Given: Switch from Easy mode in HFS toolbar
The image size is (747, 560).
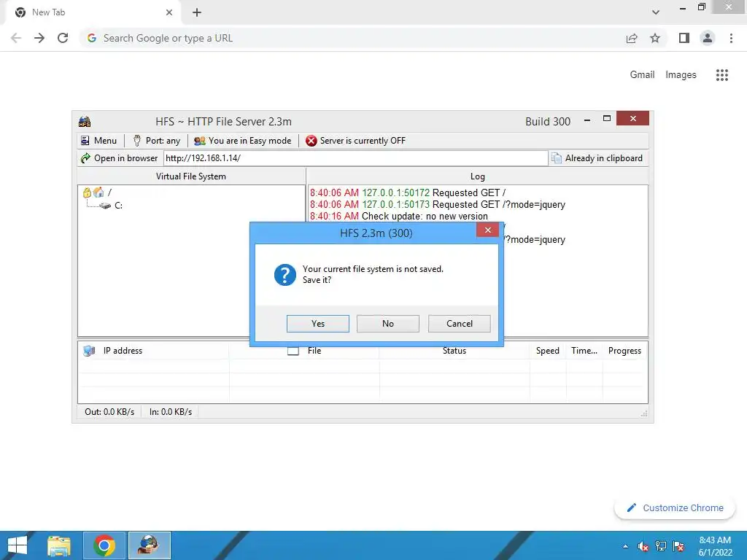Looking at the screenshot, I should [242, 141].
